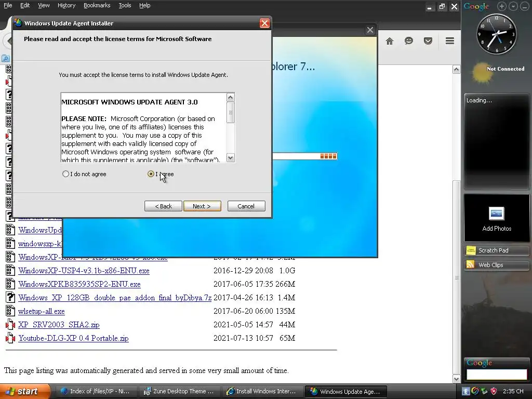
Task: Click the file icon beside WindowsXP-USP4-v3.1b-x86-ENU.exe
Action: click(10, 270)
